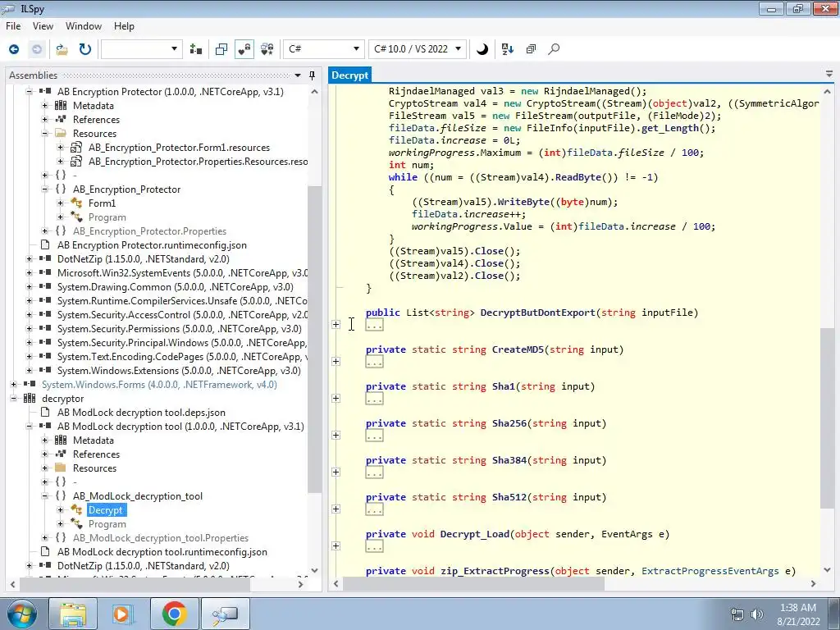Click the Program class under AB_Encryption_Protector
This screenshot has width=840, height=630.
107,217
